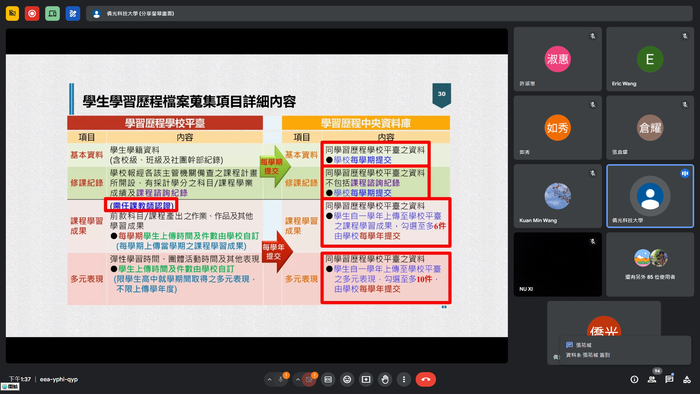
Task: Expand video settings arrow beside camera
Action: [298, 379]
